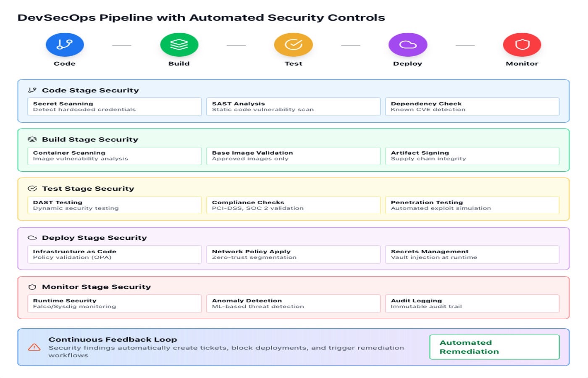Open the SAST Analysis card
588x378 pixels.
(293, 107)
